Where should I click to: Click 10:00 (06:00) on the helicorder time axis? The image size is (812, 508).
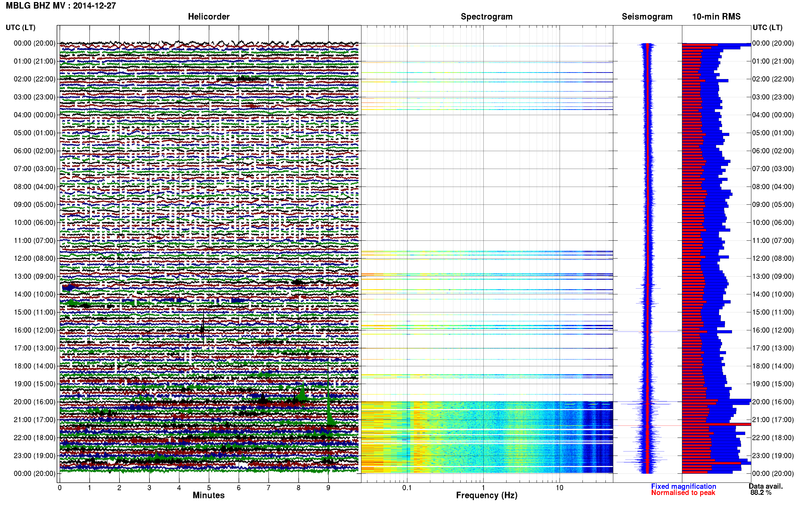[x=35, y=222]
